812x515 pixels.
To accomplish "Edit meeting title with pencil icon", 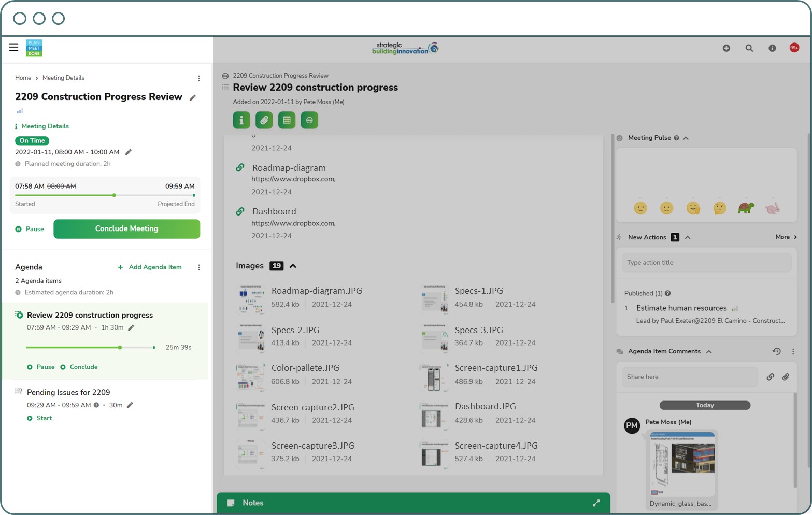I will (x=193, y=98).
